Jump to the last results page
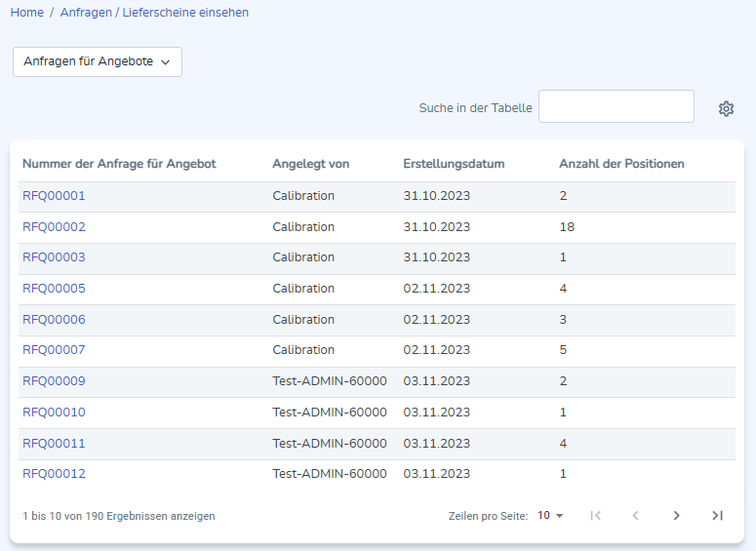The width and height of the screenshot is (756, 551). coord(717,516)
